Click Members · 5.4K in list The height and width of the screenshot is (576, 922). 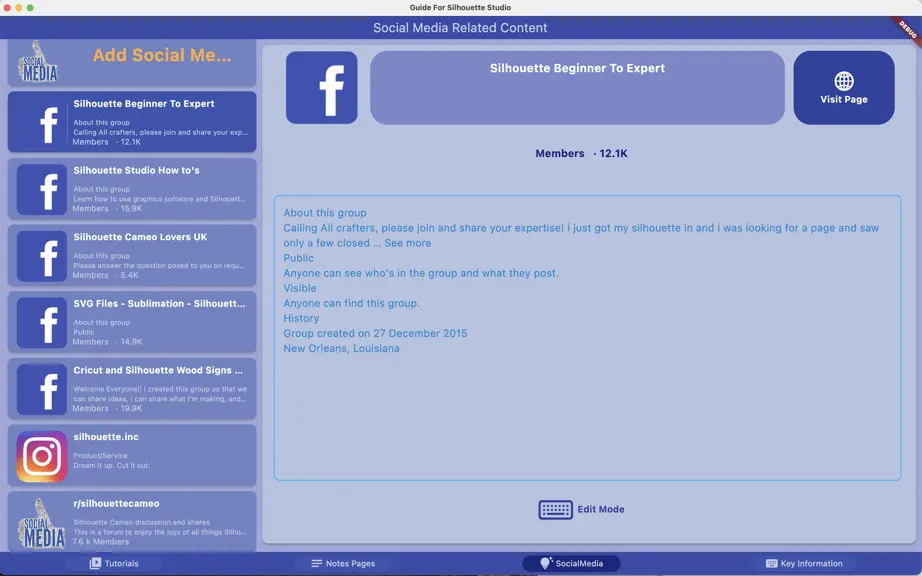point(105,275)
